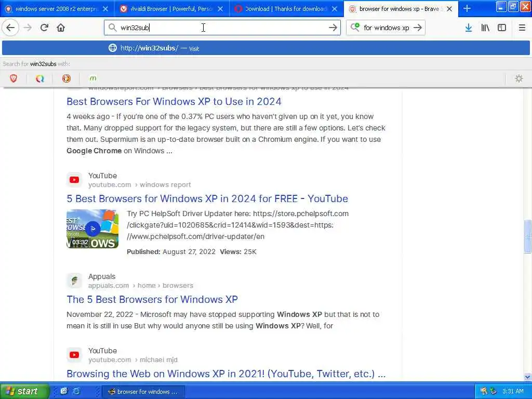Play the 03:32 YouTube video thumbnail
The image size is (532, 399).
point(92,229)
